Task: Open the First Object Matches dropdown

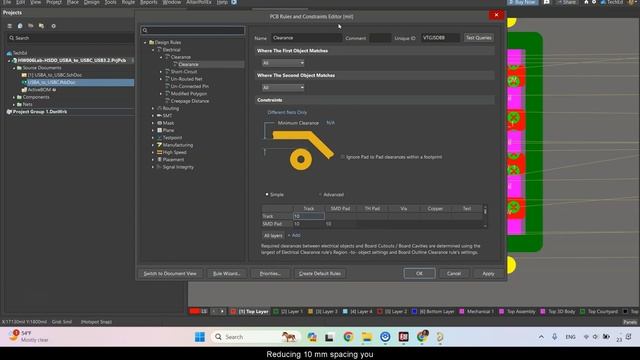Action: click(283, 63)
